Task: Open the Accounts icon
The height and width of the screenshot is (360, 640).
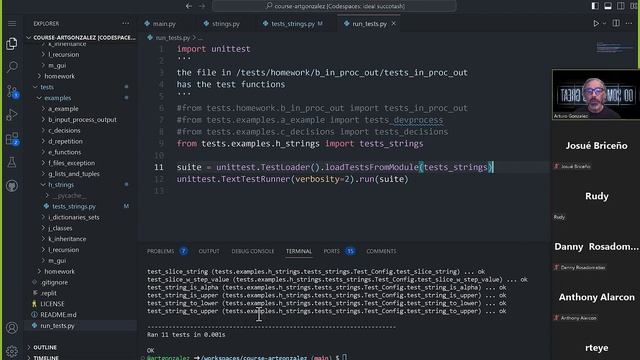Action: [x=12, y=328]
